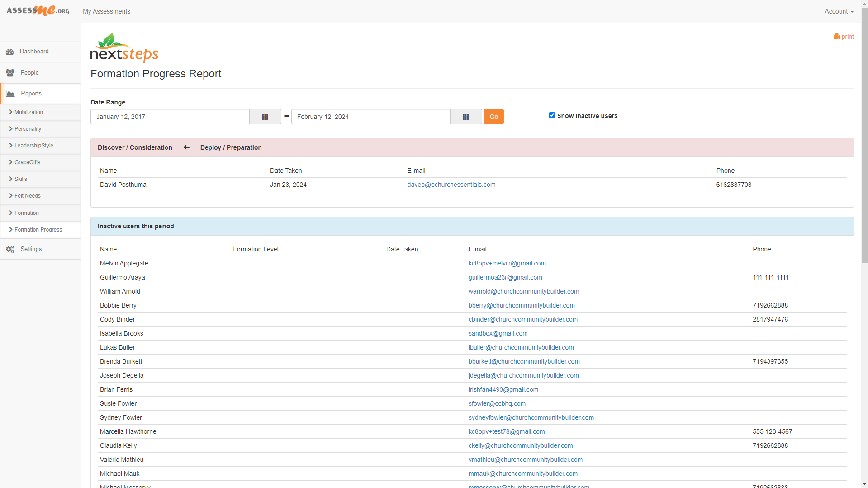Click the People group icon

click(10, 73)
